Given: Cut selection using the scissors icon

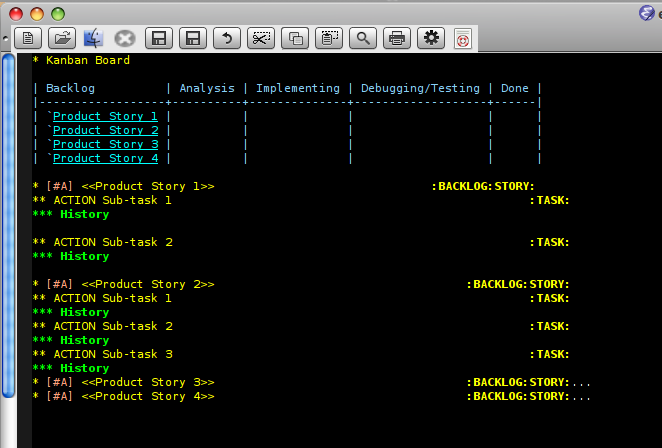Looking at the screenshot, I should click(261, 38).
